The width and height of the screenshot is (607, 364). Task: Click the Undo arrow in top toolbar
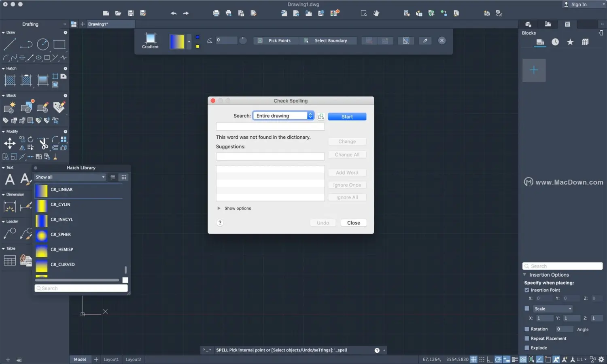point(174,13)
